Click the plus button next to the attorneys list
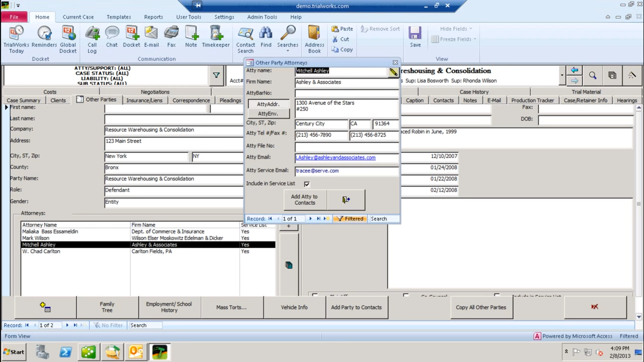This screenshot has width=644, height=362. [x=289, y=226]
